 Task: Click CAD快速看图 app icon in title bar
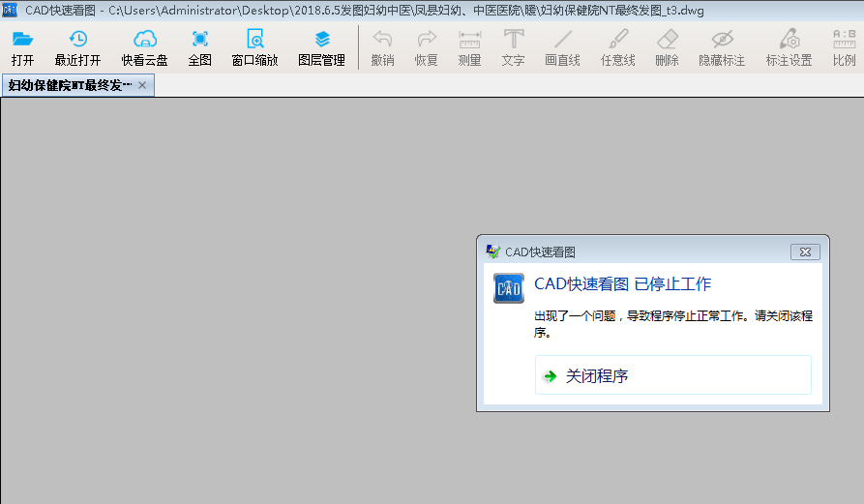point(10,10)
